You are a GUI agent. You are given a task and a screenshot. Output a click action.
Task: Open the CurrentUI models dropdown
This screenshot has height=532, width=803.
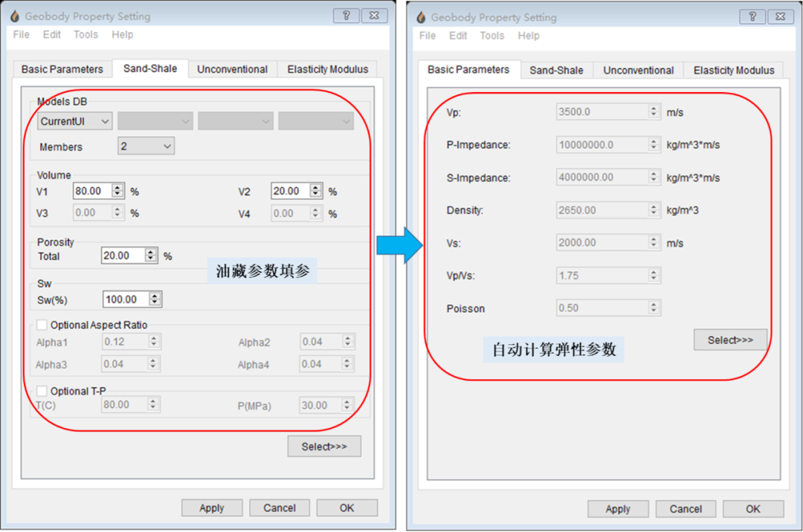coord(75,121)
